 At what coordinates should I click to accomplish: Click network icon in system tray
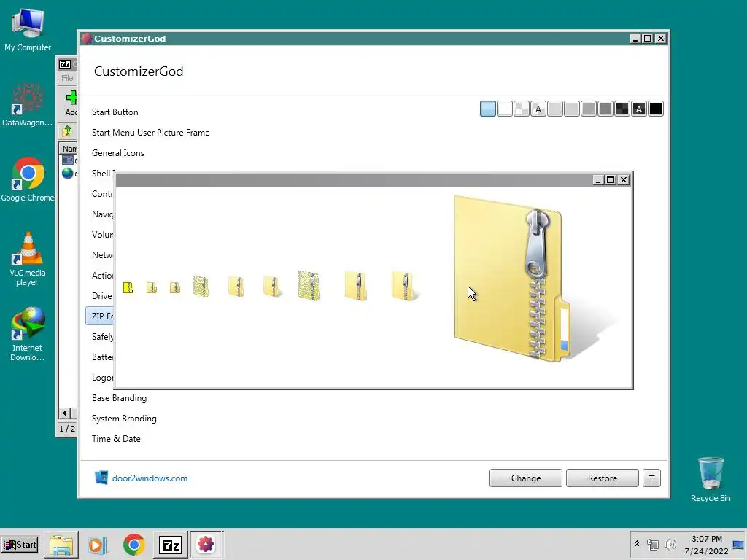click(x=653, y=544)
